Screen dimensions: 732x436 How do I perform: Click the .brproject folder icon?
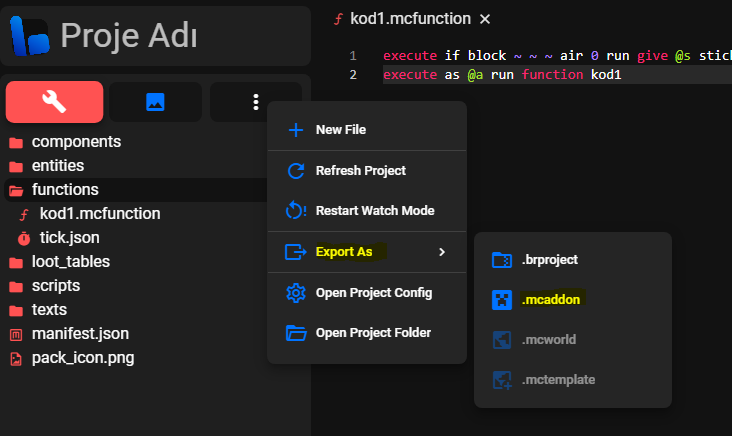[x=502, y=259]
